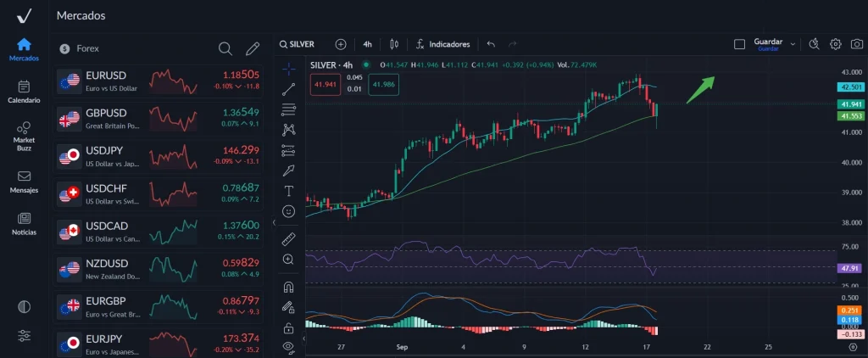Viewport: 868px width, 358px height.
Task: Open the 4h timeframe selector
Action: [367, 44]
